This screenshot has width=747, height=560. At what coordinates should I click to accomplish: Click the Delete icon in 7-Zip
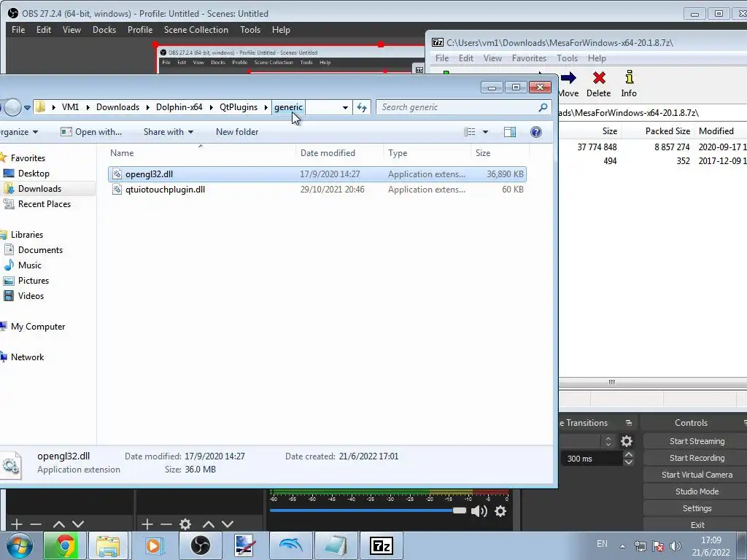pos(599,77)
